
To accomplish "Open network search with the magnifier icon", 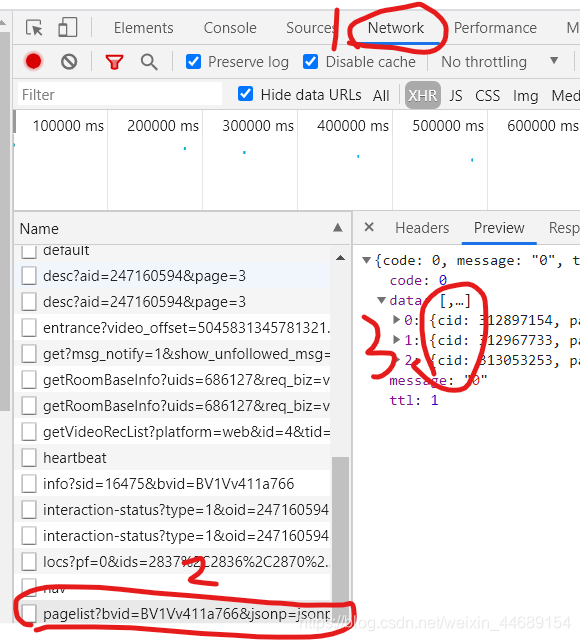I will click(149, 62).
